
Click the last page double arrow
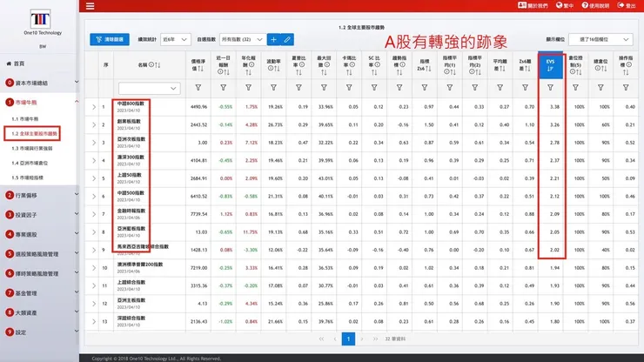(x=375, y=339)
